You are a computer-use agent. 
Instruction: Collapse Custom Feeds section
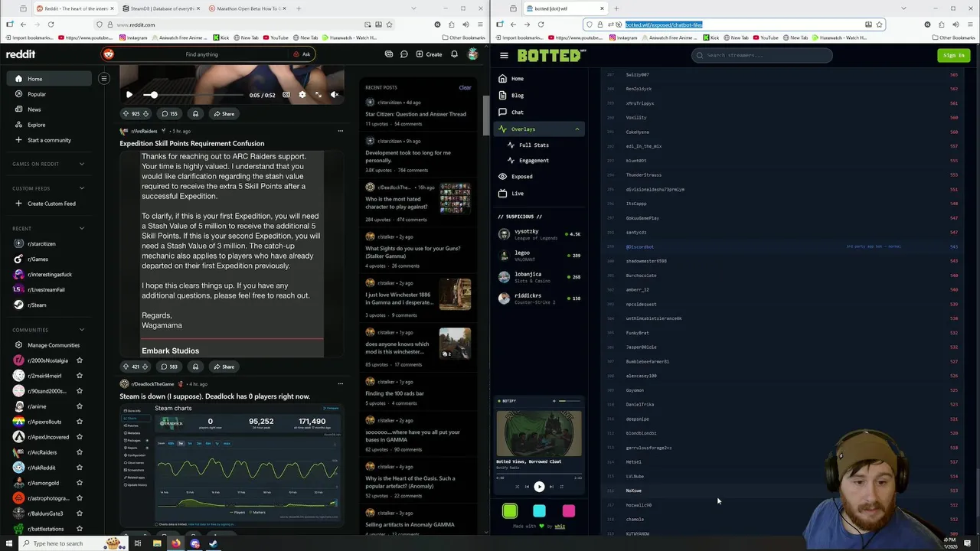point(82,188)
